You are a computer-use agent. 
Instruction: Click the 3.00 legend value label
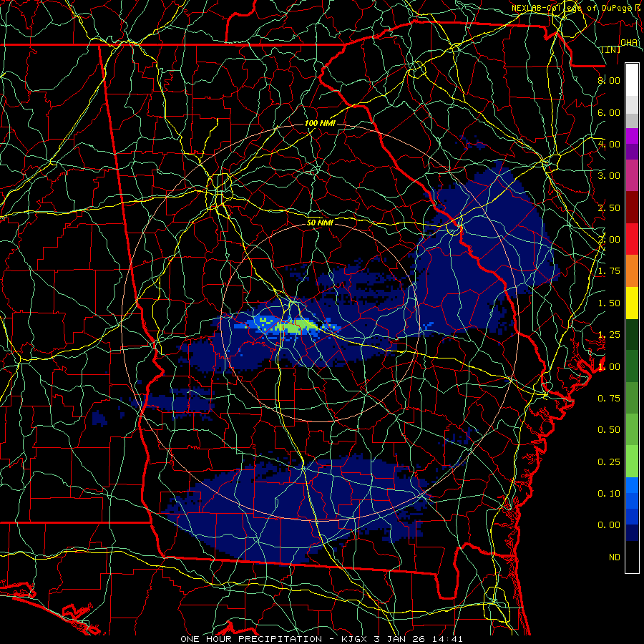(x=609, y=176)
